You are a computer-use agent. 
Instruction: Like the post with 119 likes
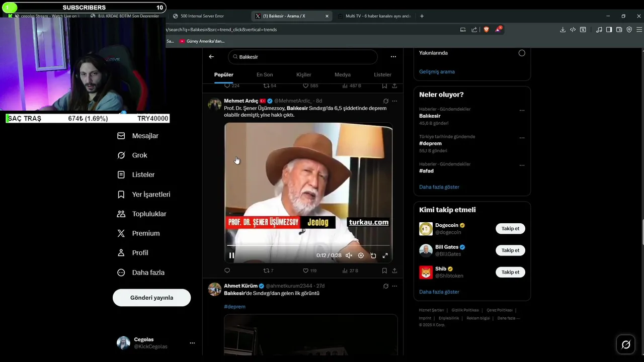pos(309,270)
